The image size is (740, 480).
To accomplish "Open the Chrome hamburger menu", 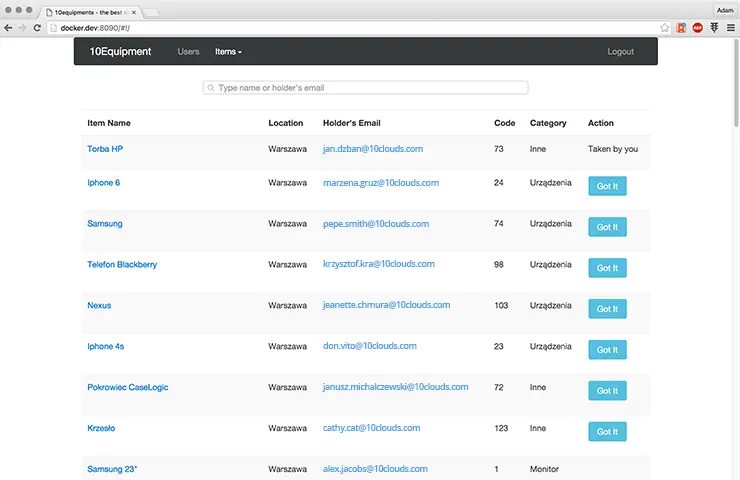I will 731,28.
